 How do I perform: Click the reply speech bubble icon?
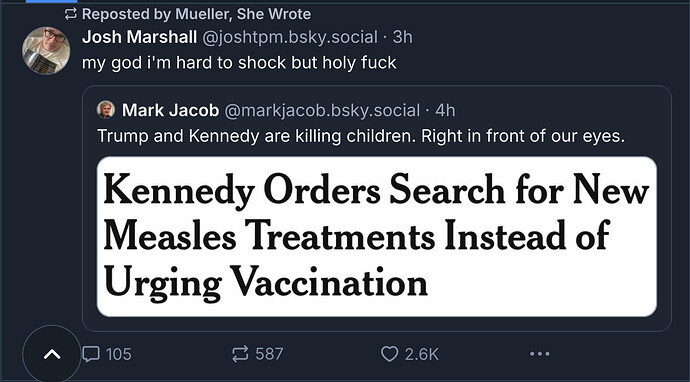91,354
